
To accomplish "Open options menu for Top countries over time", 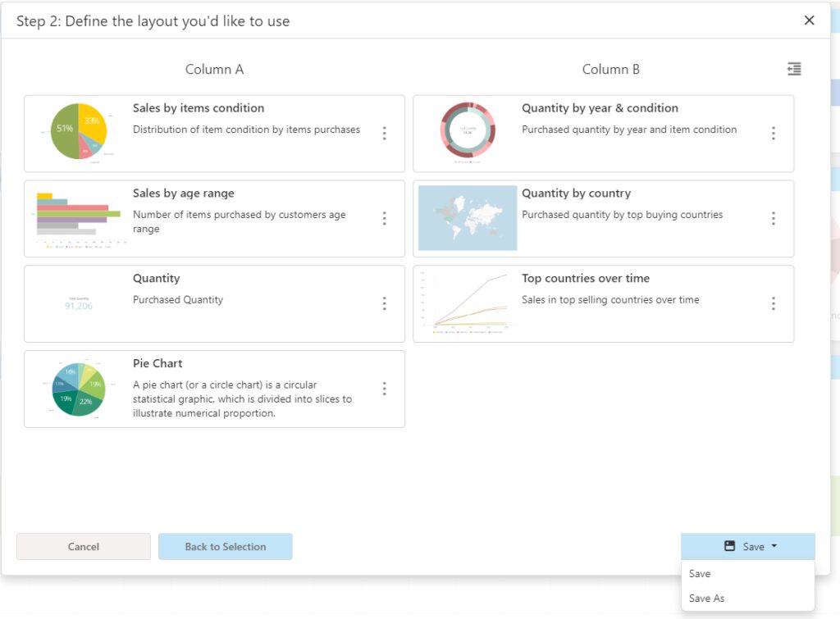I will coord(774,303).
